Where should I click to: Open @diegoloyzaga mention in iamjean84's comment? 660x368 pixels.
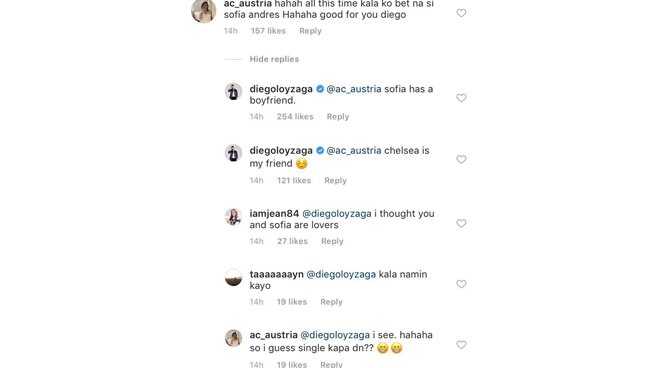[x=337, y=214]
